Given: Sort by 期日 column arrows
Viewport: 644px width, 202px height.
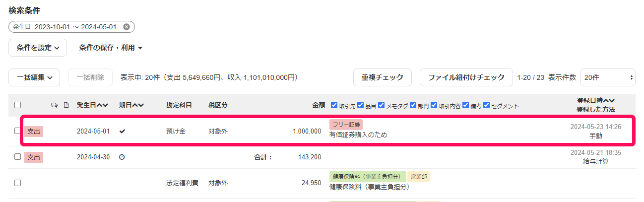Looking at the screenshot, I should coord(138,105).
